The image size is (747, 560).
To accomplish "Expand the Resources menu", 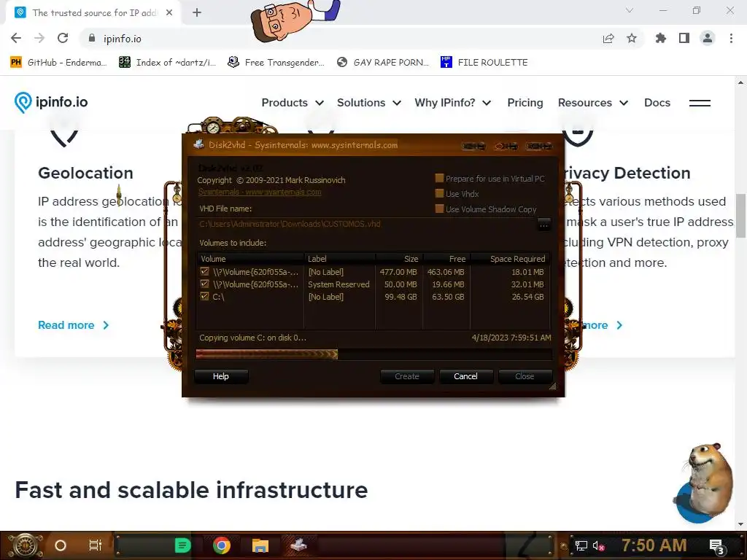I will point(593,103).
